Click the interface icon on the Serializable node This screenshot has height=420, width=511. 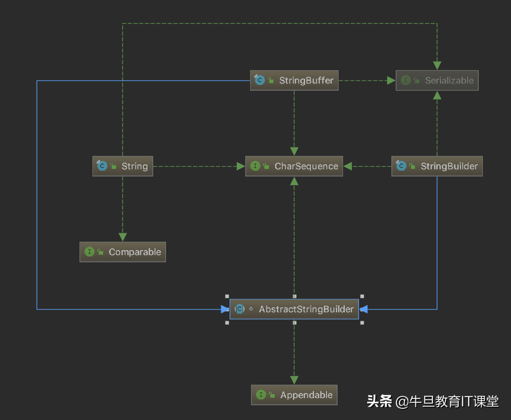406,80
